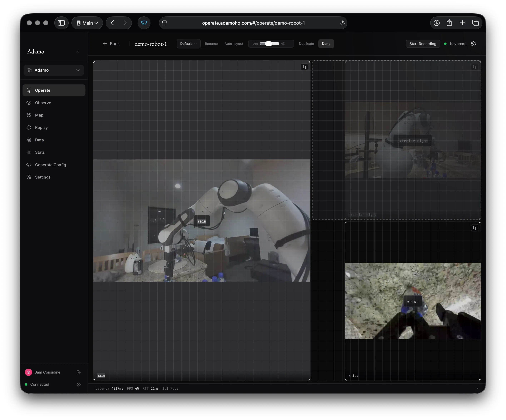Open the Adamo organization selector

coord(54,70)
